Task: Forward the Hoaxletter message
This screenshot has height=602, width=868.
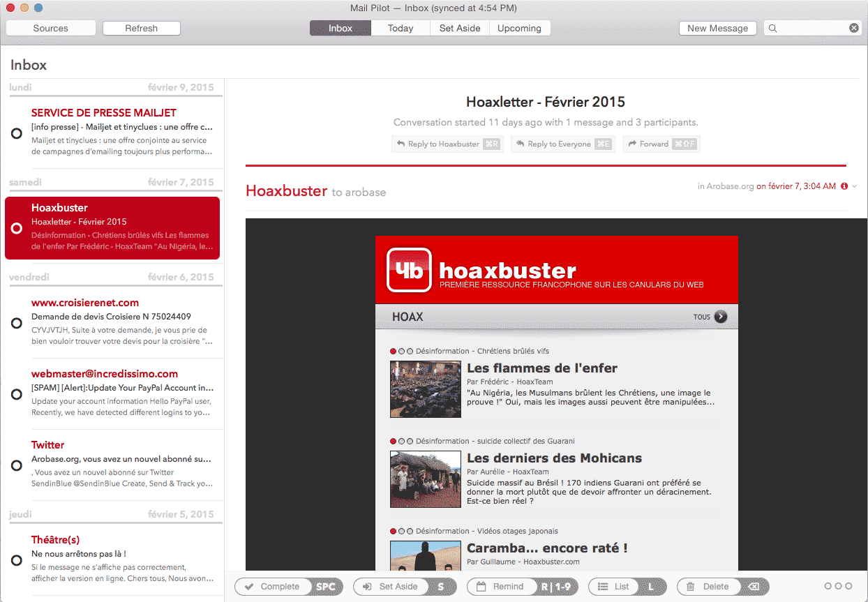Action: click(x=661, y=144)
